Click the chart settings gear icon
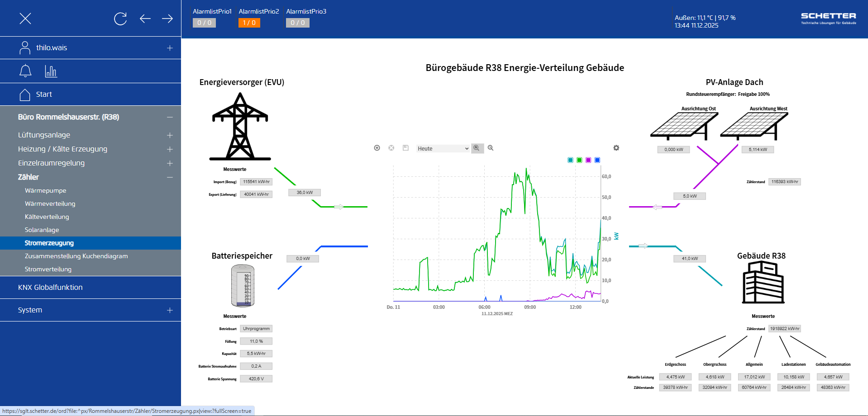 click(x=616, y=148)
